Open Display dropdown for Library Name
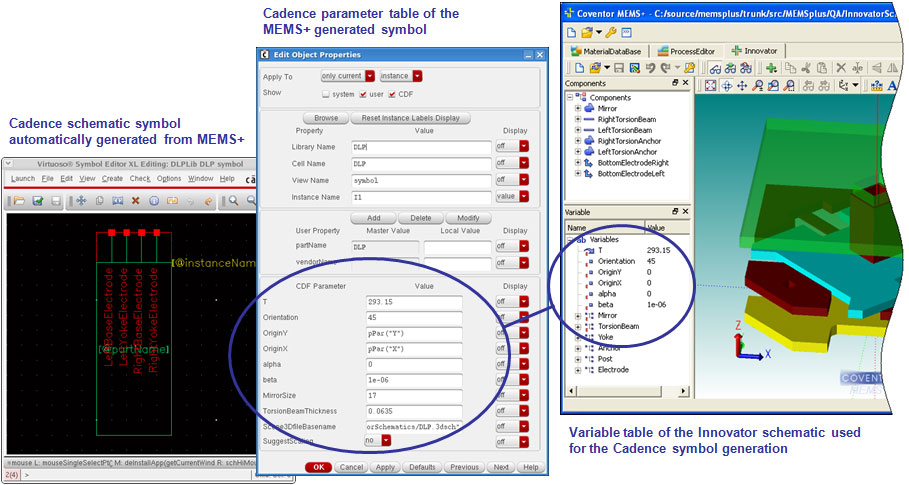Image resolution: width=909 pixels, height=485 pixels. (x=512, y=147)
